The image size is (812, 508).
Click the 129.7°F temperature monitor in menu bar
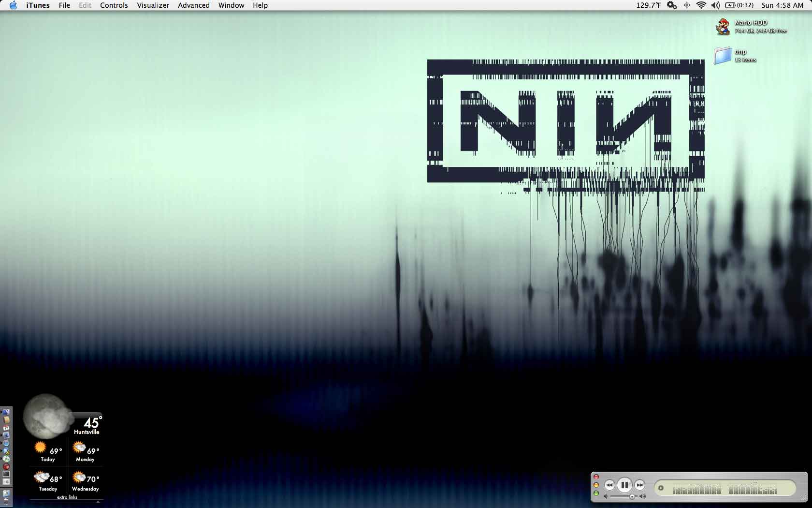(x=649, y=5)
